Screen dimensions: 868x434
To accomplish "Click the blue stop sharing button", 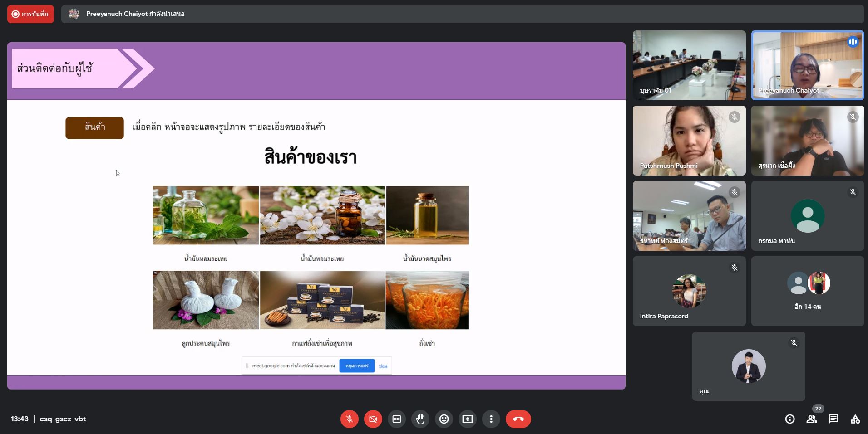I will (x=357, y=366).
